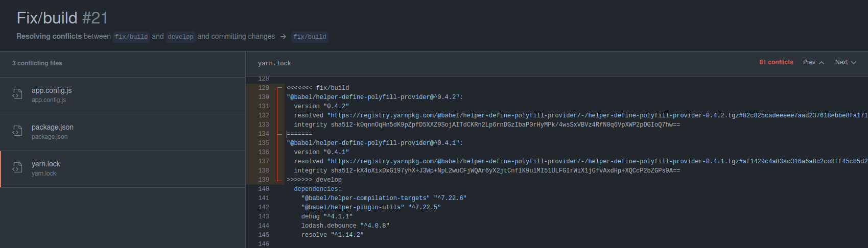This screenshot has width=868, height=248.
Task: Go to the previous conflict with Prev
Action: (x=813, y=62)
